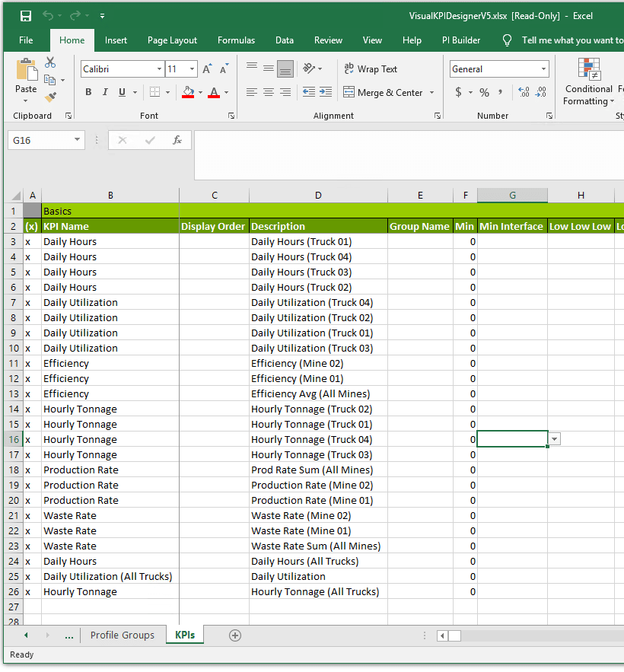This screenshot has width=624, height=672.
Task: Open the dropdown arrow beside cell G16
Action: click(555, 439)
